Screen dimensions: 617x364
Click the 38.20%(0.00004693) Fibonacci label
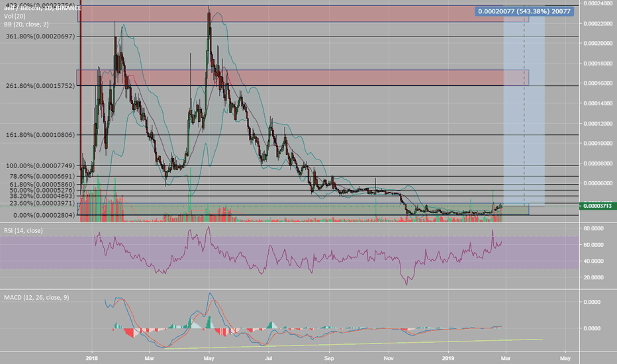coord(42,196)
